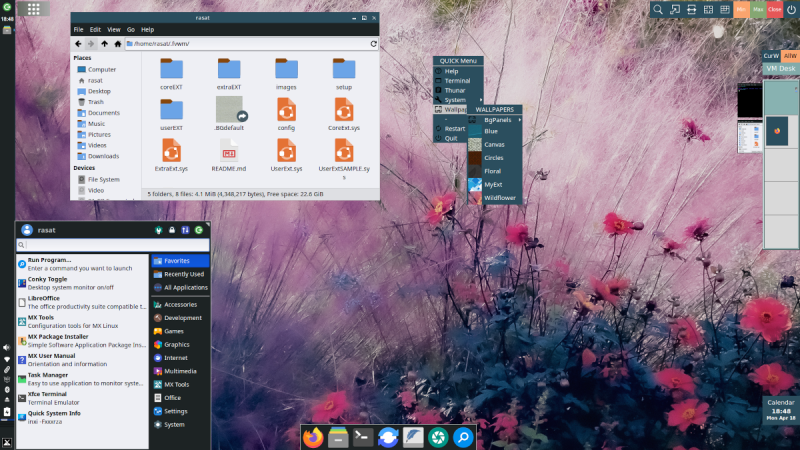Open the Calendar clock widget at bottom right
Viewport: 800px width, 450px height.
[x=781, y=410]
